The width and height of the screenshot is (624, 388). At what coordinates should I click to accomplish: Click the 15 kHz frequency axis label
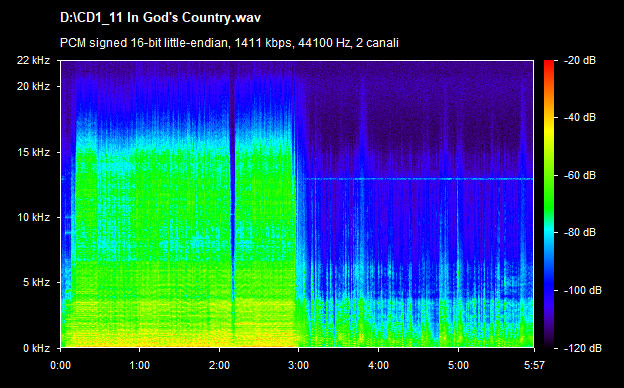33,152
